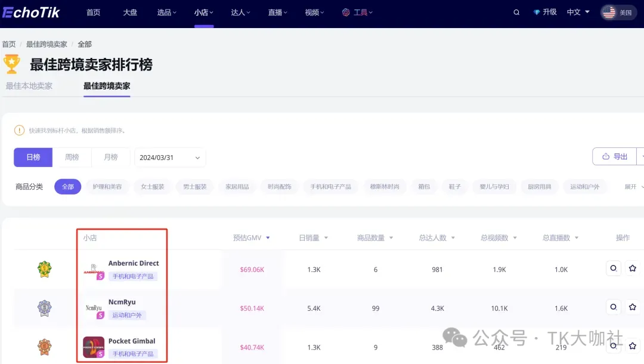644x364 pixels.
Task: Filter by 运动和户外 category chip
Action: [584, 187]
